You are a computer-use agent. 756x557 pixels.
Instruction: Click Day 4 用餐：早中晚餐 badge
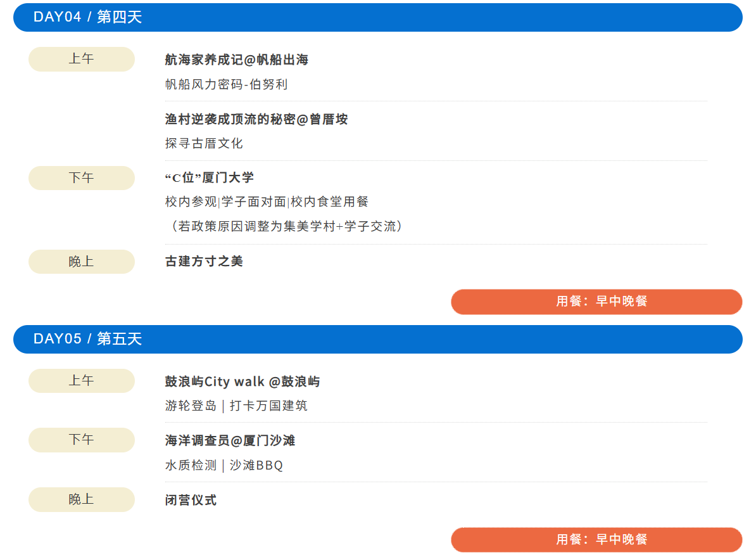click(596, 302)
